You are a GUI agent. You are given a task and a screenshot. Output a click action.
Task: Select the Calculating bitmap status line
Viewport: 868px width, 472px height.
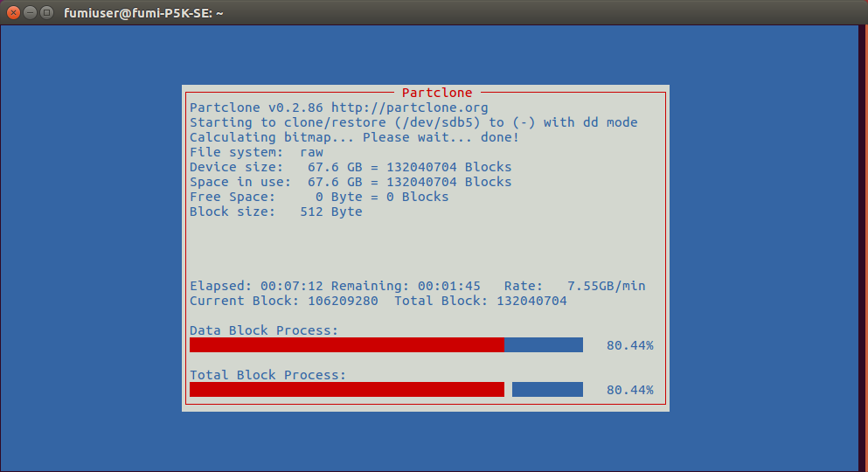click(354, 137)
